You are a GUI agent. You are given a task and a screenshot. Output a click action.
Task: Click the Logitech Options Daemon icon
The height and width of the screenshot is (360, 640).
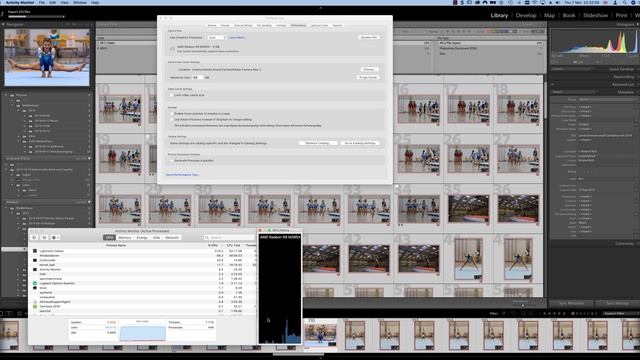(35, 283)
